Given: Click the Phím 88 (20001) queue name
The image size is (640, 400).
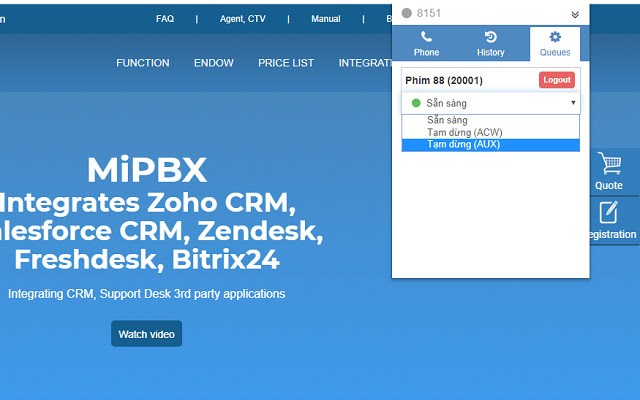Looking at the screenshot, I should pyautogui.click(x=444, y=80).
